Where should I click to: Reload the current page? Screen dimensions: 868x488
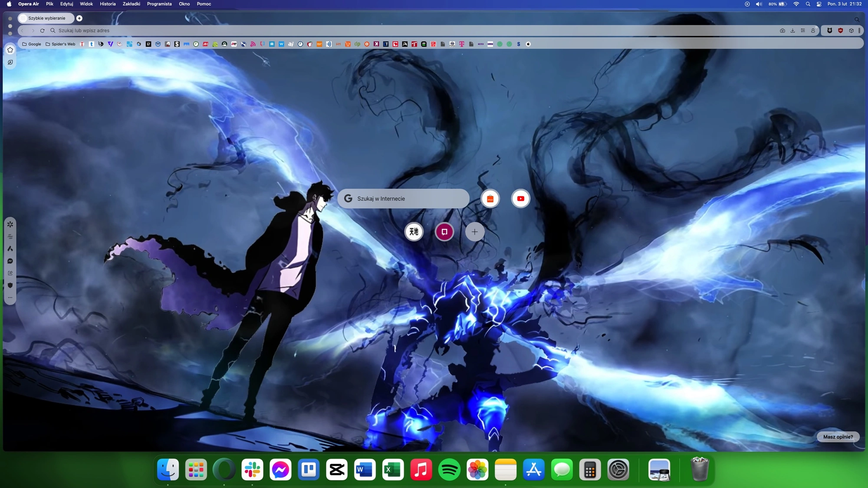coord(43,31)
